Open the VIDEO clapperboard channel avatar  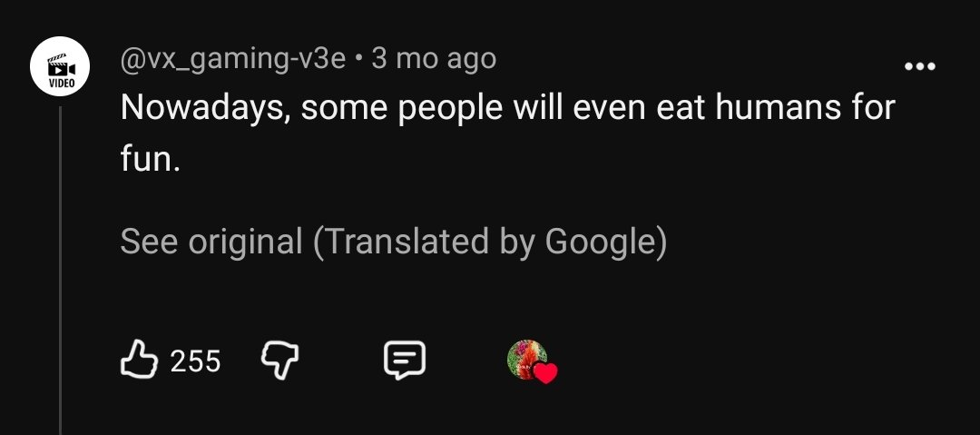[x=61, y=66]
